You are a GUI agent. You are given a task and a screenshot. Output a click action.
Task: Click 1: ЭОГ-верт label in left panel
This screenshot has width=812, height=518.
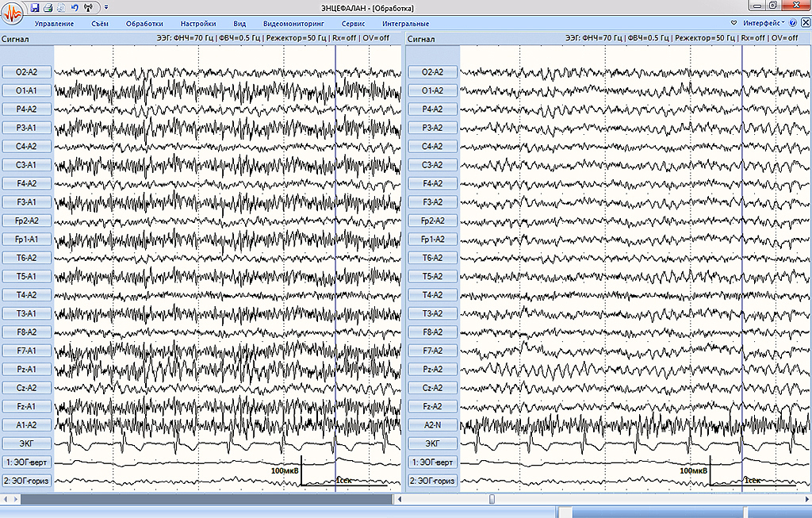pyautogui.click(x=27, y=462)
